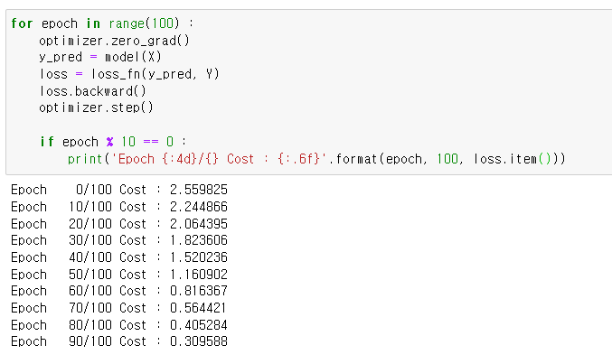This screenshot has width=612, height=364.
Task: Click the output row 'Epoch 10/100 Cost : 2.244866'
Action: tap(119, 207)
